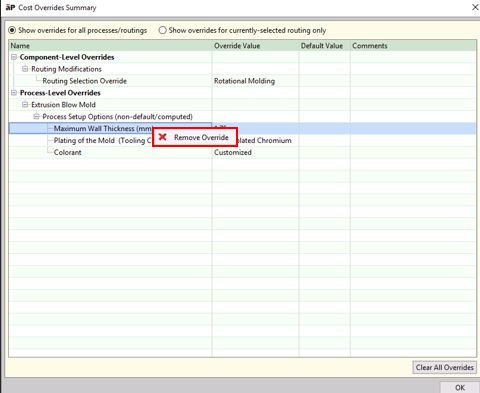Select the Colorant row

click(x=242, y=152)
